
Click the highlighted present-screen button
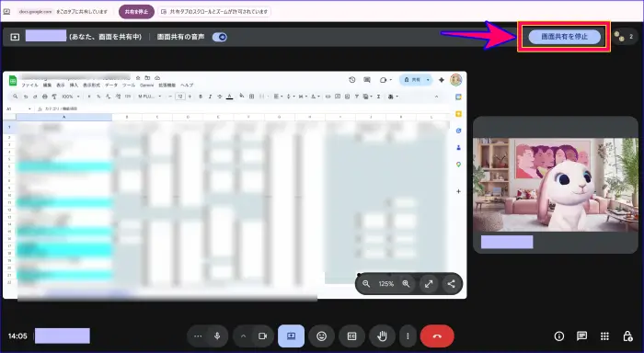coord(292,336)
